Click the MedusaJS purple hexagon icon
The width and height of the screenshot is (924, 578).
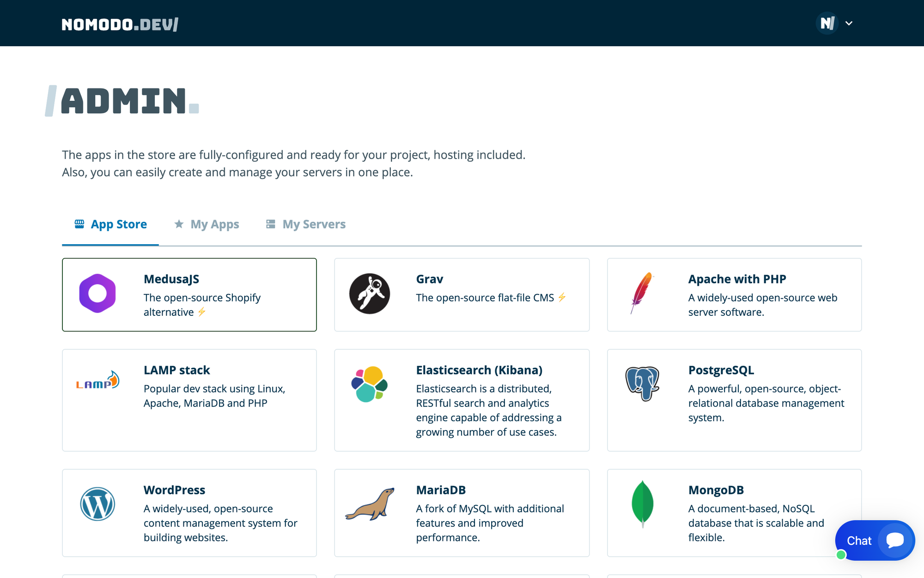click(97, 294)
